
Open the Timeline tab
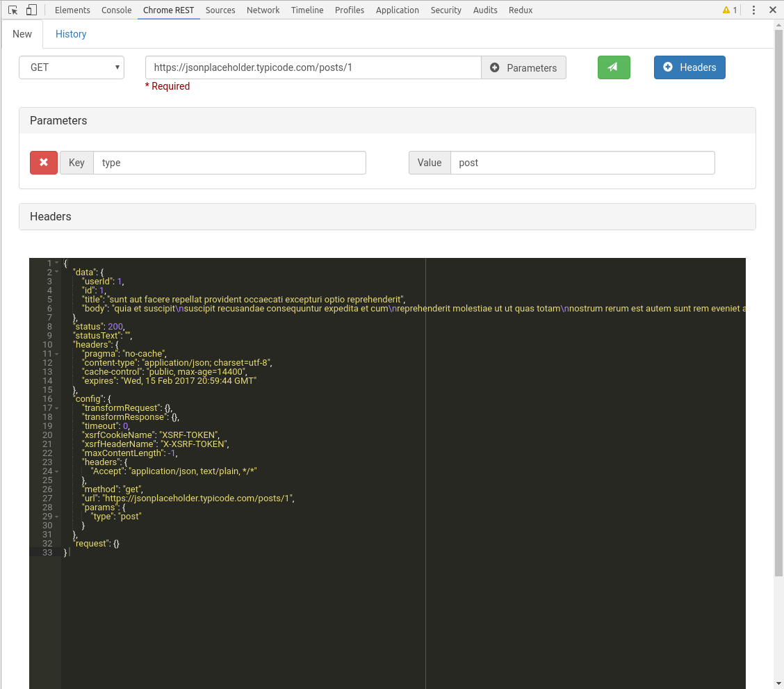coord(307,10)
